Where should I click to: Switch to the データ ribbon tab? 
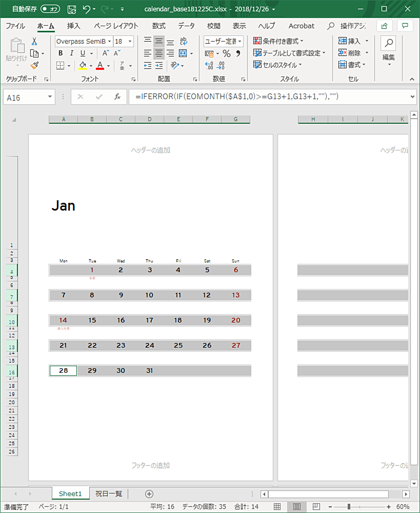[186, 26]
